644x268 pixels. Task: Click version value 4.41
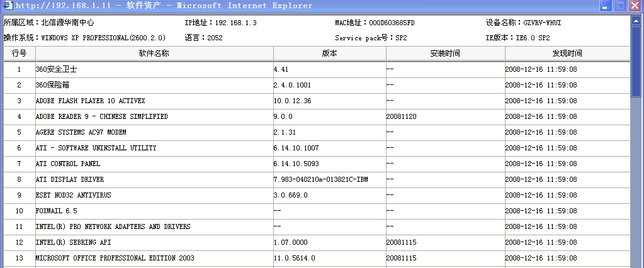[x=281, y=69]
